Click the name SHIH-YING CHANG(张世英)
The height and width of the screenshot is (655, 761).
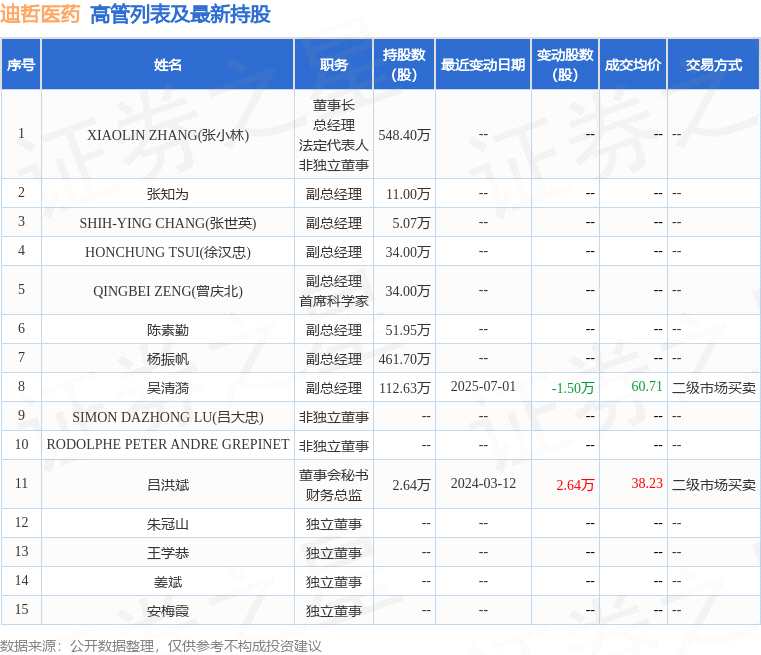coord(168,223)
